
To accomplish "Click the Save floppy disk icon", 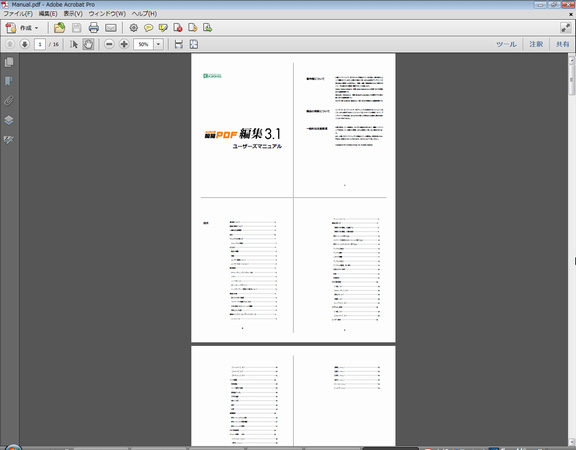I will point(76,28).
